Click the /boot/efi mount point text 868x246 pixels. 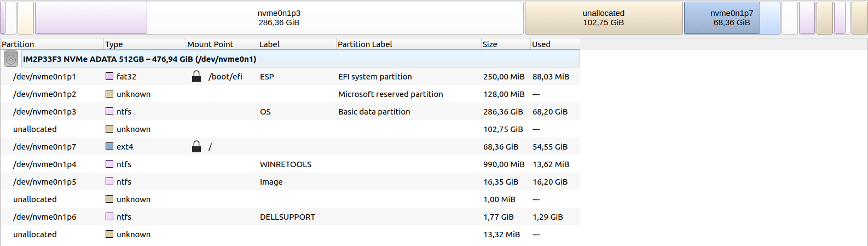pyautogui.click(x=225, y=77)
